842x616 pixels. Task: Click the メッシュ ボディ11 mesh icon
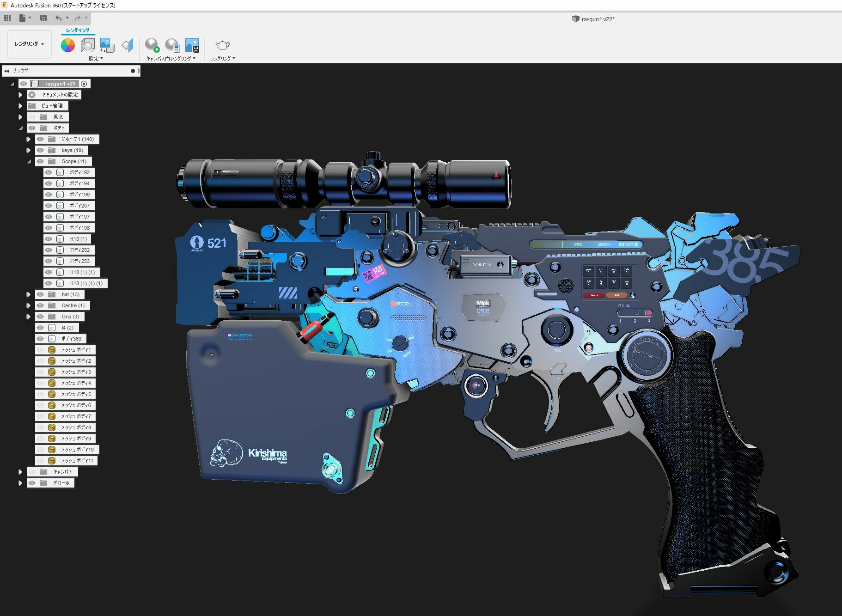click(x=52, y=461)
